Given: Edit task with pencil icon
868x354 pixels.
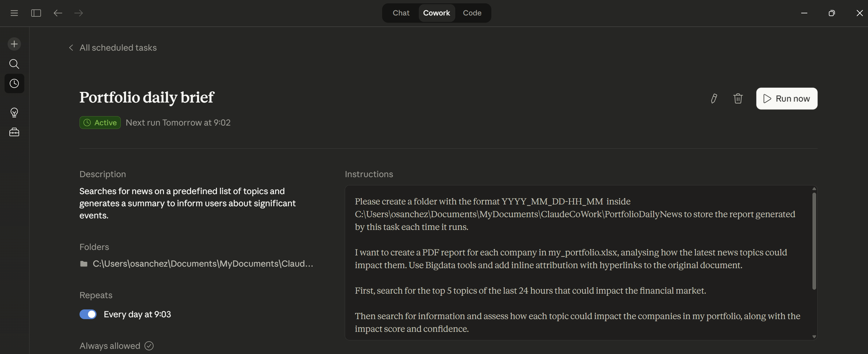Looking at the screenshot, I should click(x=714, y=98).
